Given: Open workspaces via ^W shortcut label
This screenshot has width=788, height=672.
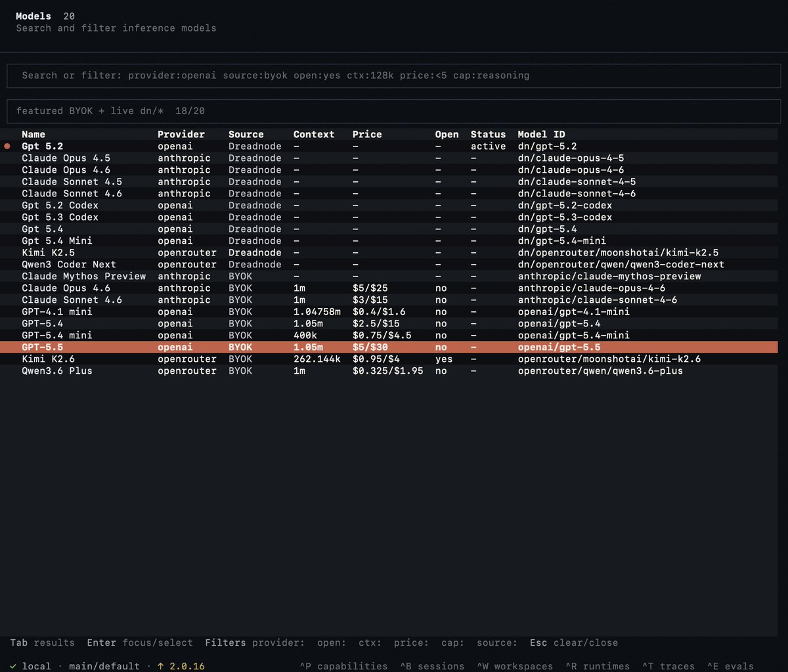Looking at the screenshot, I should (515, 666).
